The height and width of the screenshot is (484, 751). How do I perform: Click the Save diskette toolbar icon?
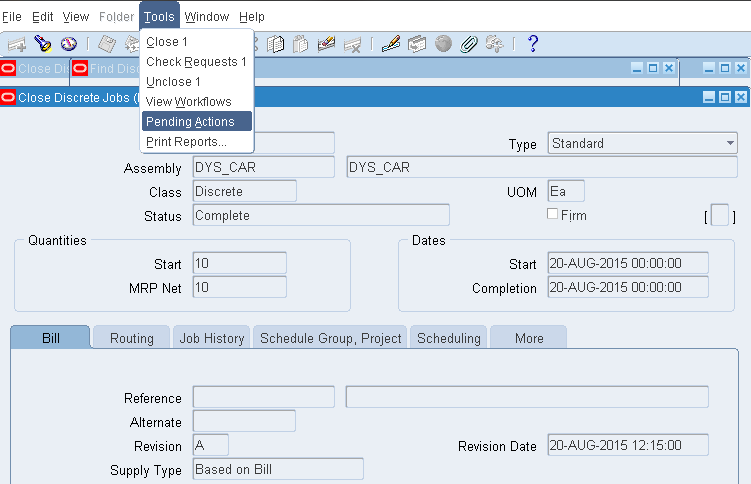[107, 44]
